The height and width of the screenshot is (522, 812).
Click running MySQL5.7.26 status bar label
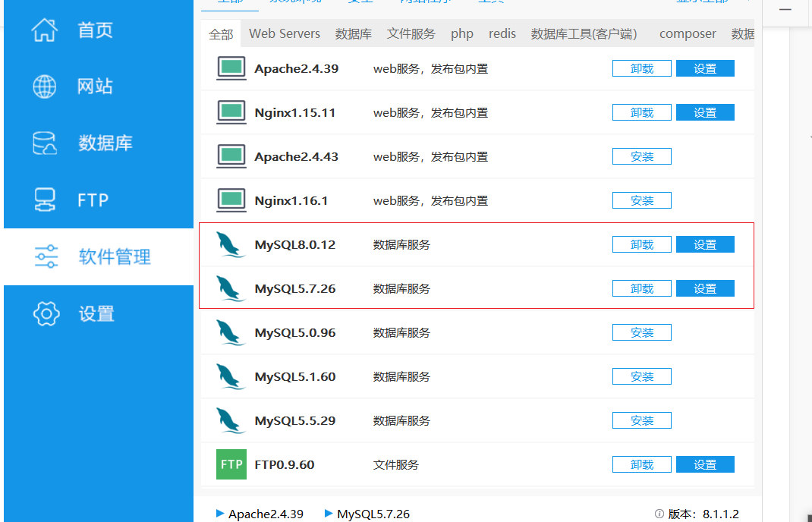coord(373,514)
